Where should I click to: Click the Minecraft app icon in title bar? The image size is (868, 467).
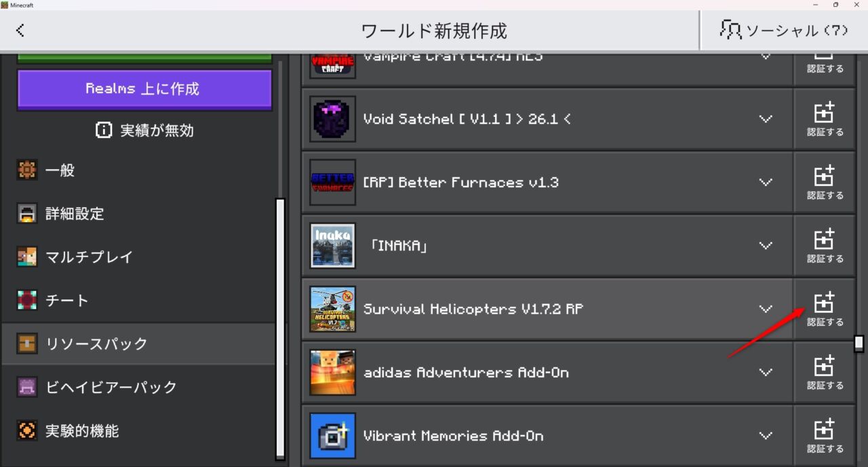tap(5, 5)
